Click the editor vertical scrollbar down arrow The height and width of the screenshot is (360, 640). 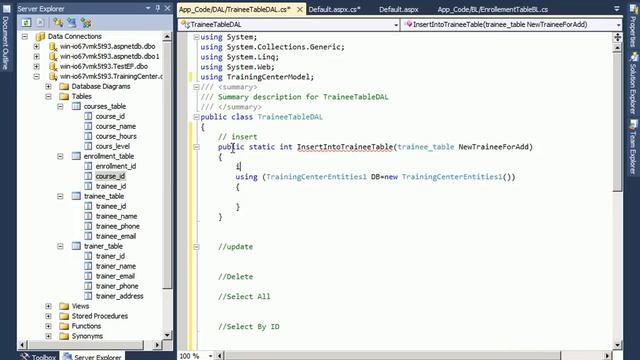tap(618, 345)
